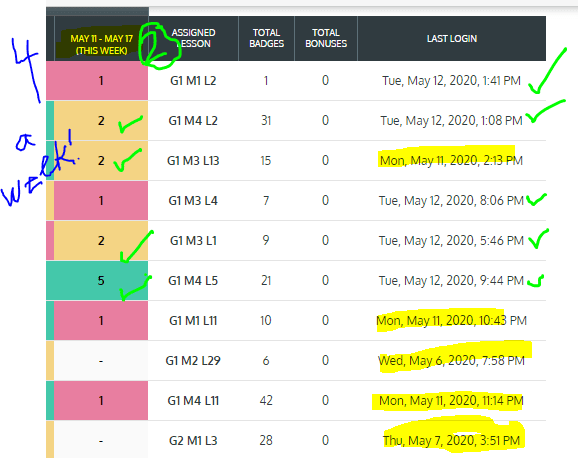Image resolution: width=578 pixels, height=458 pixels.
Task: Open assigned lesson G1 M1 L2
Action: click(193, 81)
